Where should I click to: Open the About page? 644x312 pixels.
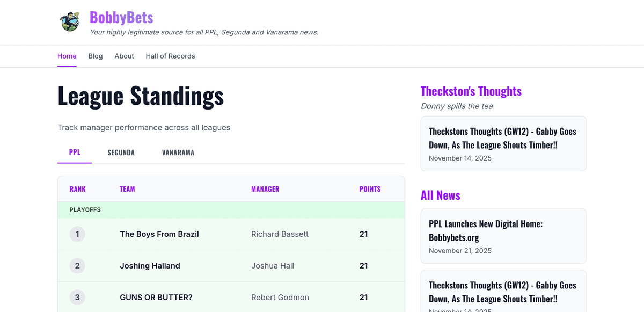(x=124, y=56)
